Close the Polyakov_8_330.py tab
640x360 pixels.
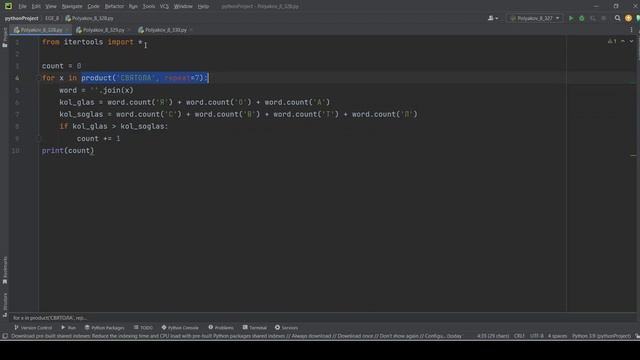[191, 30]
